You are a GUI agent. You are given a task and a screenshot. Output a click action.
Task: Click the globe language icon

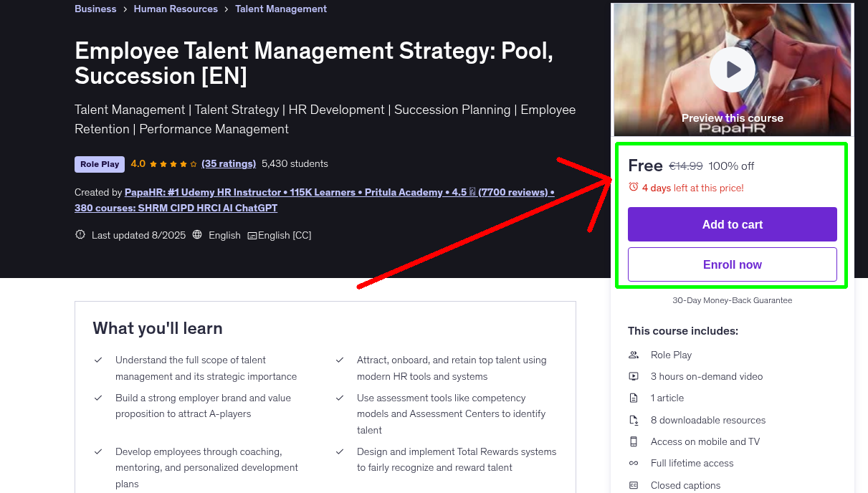point(197,235)
